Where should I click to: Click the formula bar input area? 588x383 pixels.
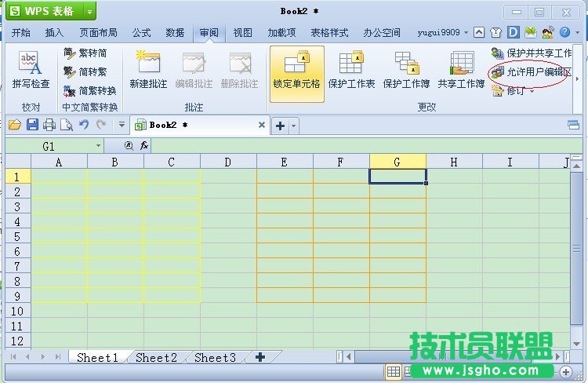coord(366,146)
